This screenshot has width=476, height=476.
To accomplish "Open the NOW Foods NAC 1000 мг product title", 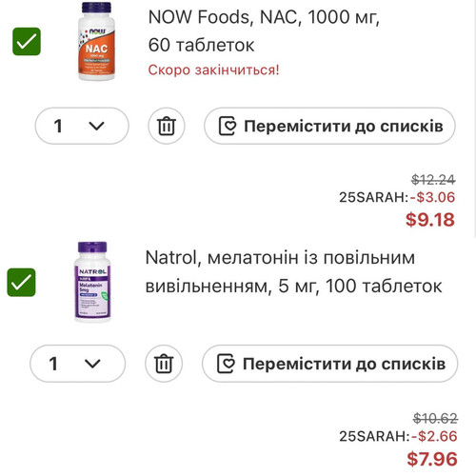I will point(264,30).
